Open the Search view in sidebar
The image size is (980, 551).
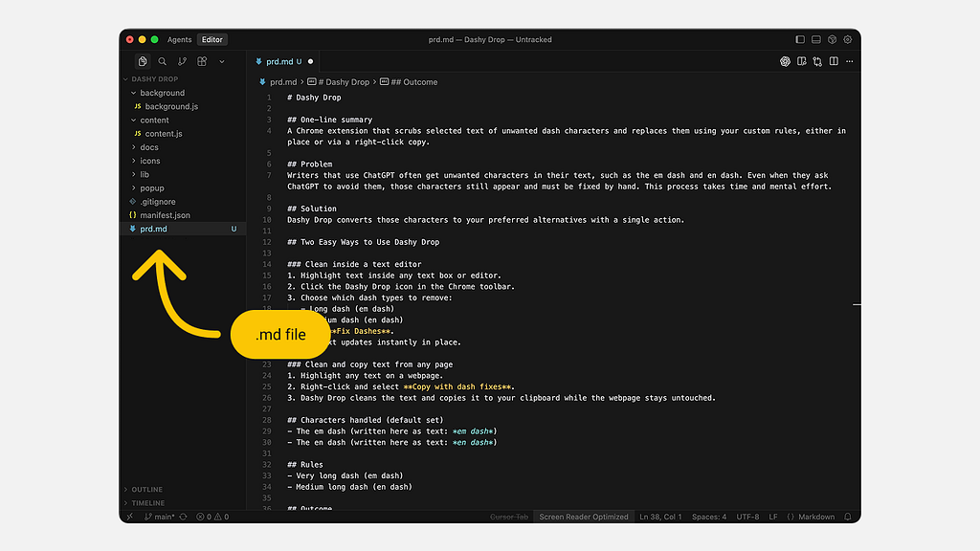pyautogui.click(x=162, y=61)
